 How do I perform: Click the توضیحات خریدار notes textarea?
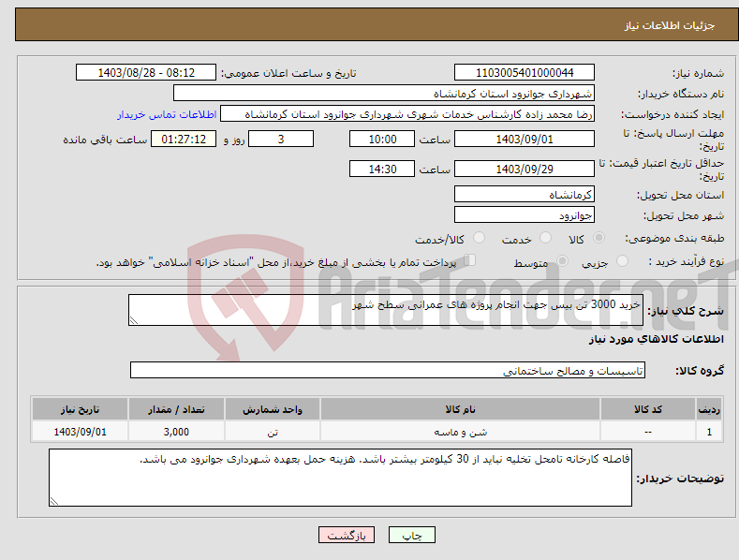coord(340,478)
